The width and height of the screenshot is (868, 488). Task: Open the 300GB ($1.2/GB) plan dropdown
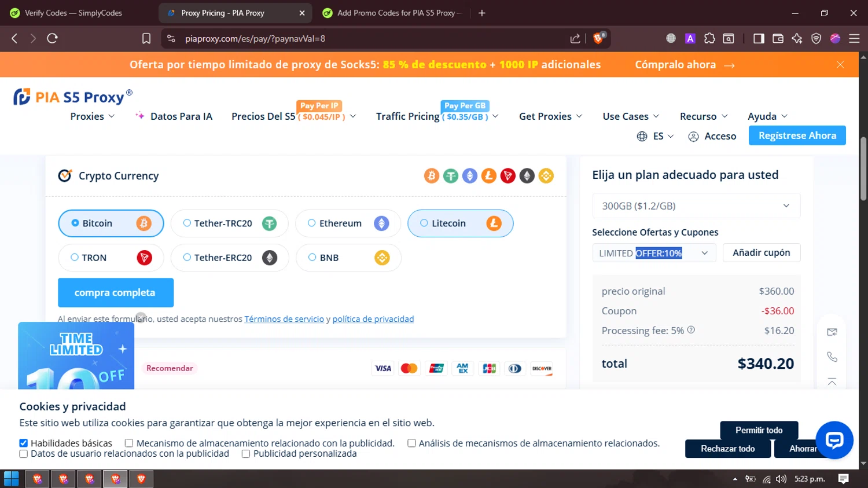[x=696, y=206]
